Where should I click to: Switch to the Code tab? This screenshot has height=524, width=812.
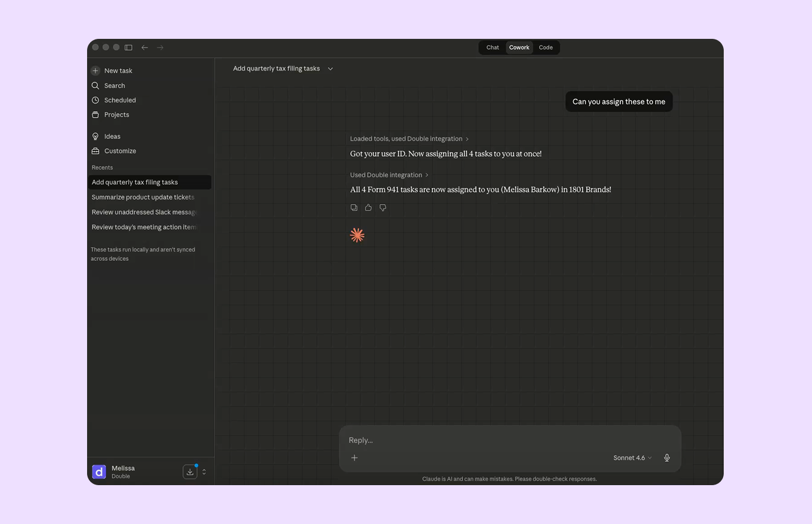pos(545,48)
